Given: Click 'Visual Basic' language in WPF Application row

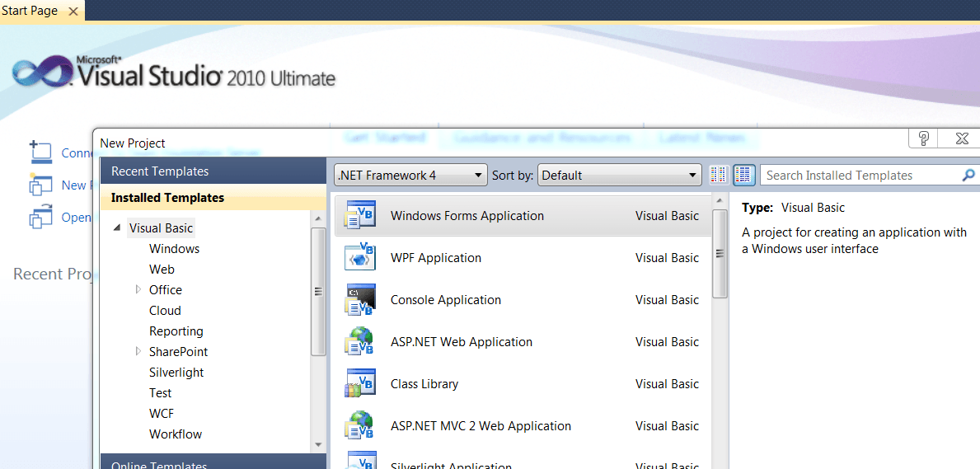Looking at the screenshot, I should pyautogui.click(x=667, y=258).
